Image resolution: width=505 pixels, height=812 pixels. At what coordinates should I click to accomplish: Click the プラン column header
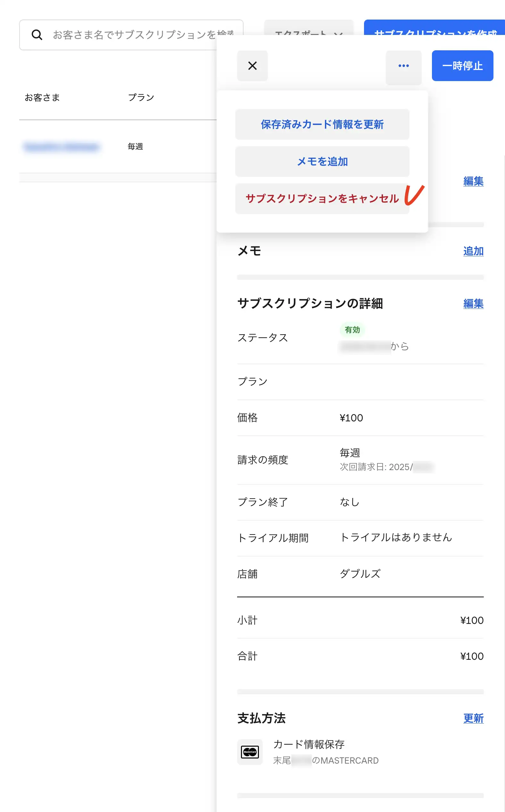tap(141, 97)
